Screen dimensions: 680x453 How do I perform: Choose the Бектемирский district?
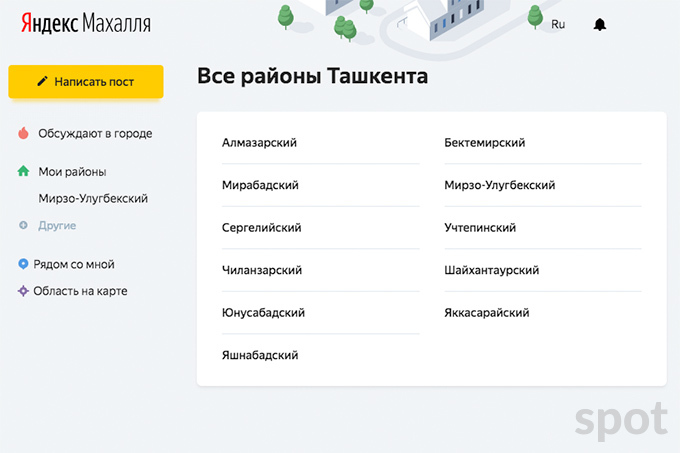click(x=484, y=143)
